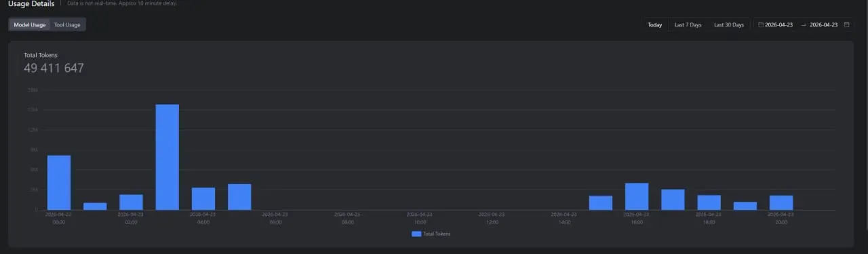Select the bar between 18:00 and 20:00

click(745, 206)
